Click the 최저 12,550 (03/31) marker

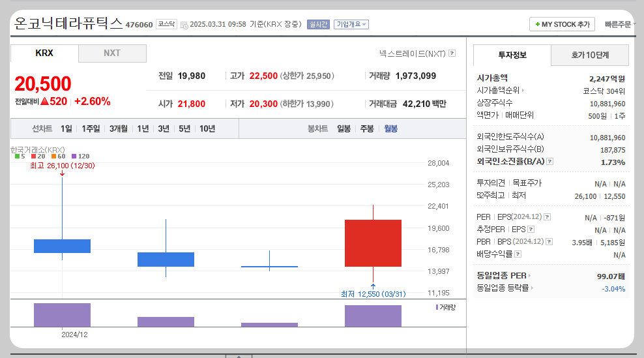click(x=373, y=294)
